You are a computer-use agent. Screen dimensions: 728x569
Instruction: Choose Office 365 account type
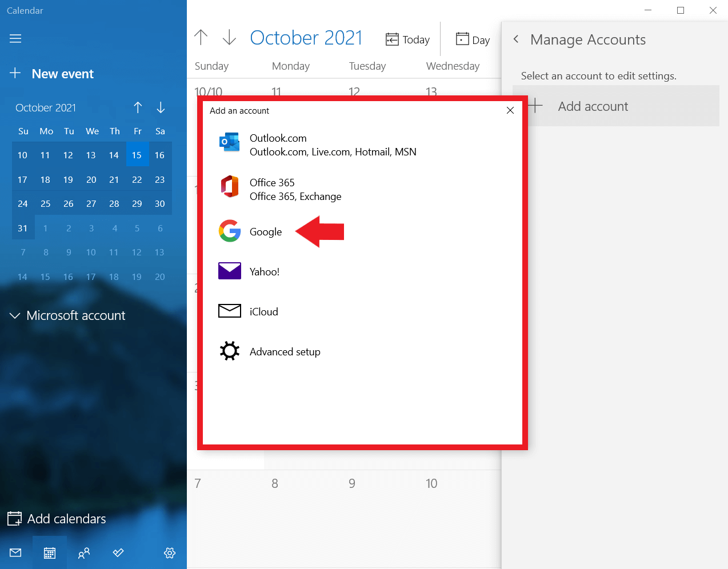362,190
